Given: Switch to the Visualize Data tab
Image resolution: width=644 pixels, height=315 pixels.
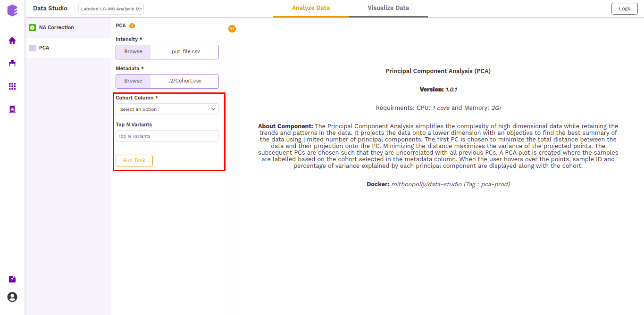Looking at the screenshot, I should 388,8.
